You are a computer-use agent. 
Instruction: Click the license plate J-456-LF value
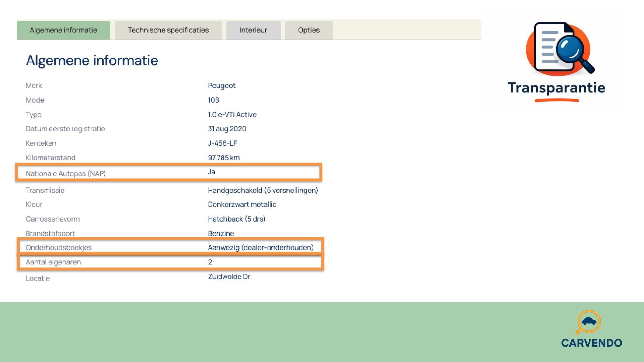[222, 143]
